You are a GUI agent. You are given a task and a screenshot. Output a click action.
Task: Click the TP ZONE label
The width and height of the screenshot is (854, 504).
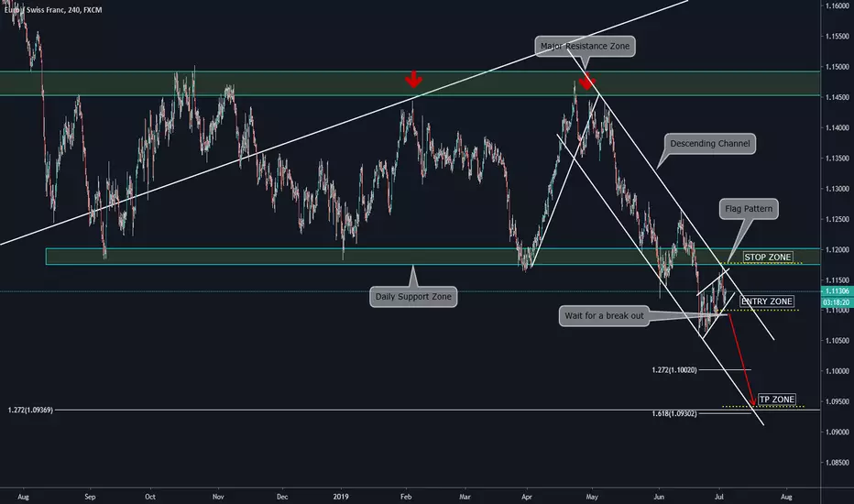pos(777,400)
